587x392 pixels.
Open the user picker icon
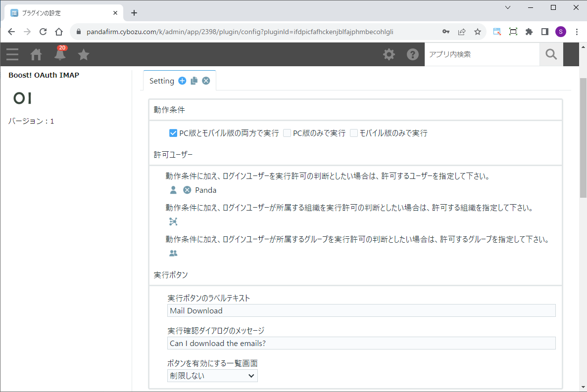tap(173, 190)
